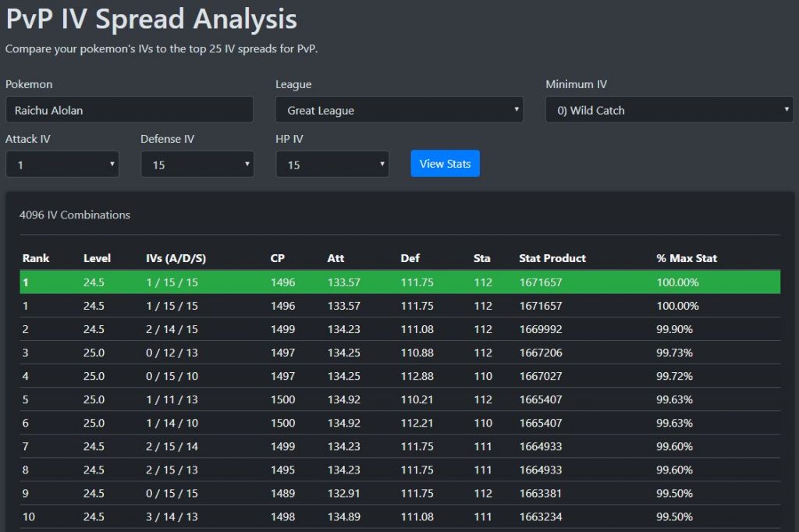Select the green highlighted rank 1 row
The width and height of the screenshot is (799, 532).
click(x=399, y=282)
